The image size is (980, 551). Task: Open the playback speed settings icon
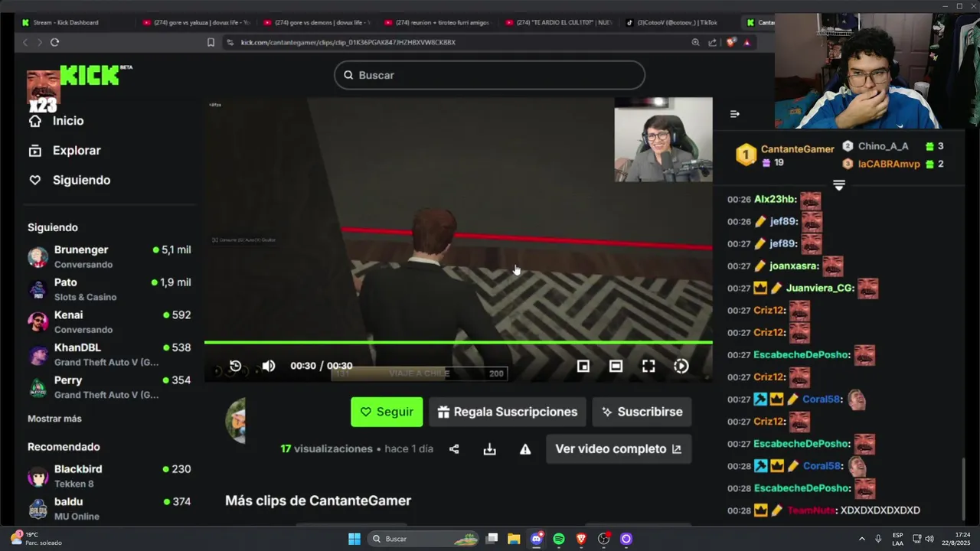point(681,366)
